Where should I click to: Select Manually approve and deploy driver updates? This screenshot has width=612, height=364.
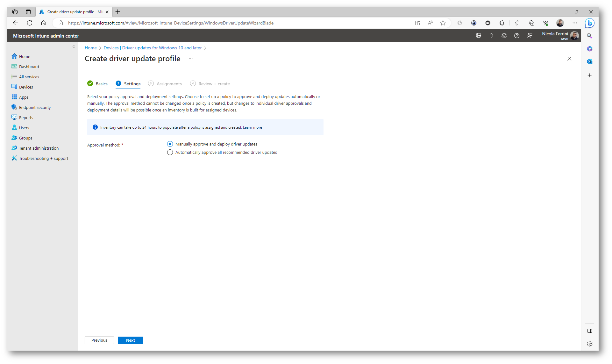point(170,144)
